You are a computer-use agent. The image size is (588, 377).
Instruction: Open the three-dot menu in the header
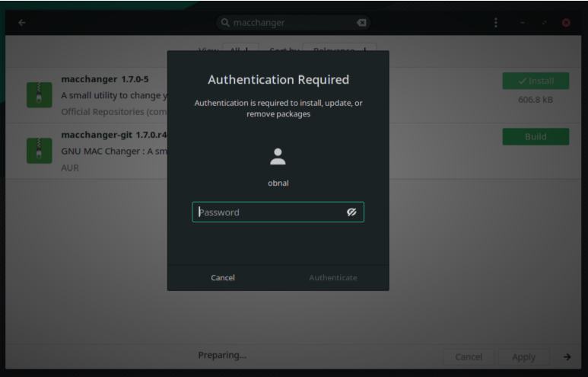[496, 23]
